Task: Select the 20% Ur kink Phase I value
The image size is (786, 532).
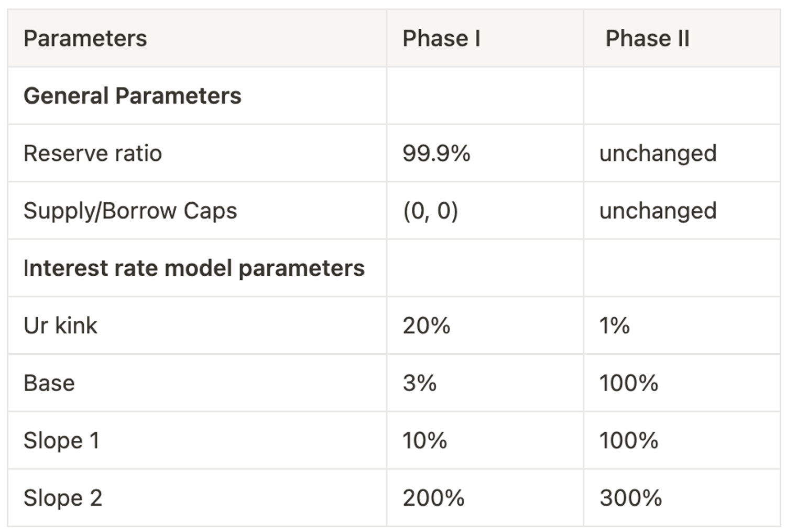Action: click(x=427, y=325)
